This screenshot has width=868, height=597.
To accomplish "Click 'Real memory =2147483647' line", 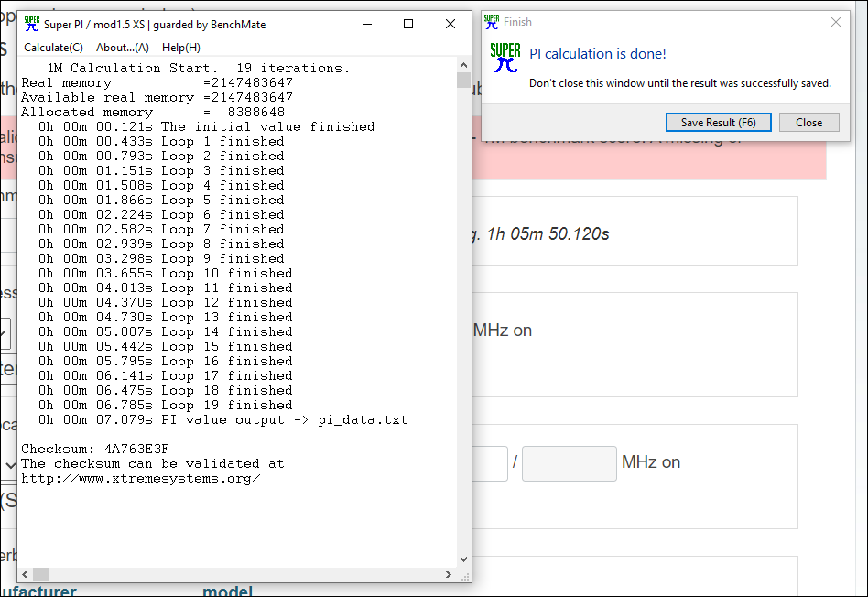I will click(x=157, y=83).
